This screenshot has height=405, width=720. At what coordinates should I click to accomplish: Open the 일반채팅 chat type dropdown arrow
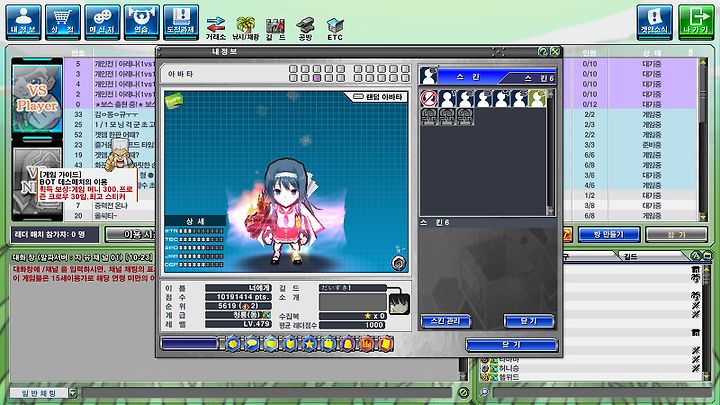point(73,393)
